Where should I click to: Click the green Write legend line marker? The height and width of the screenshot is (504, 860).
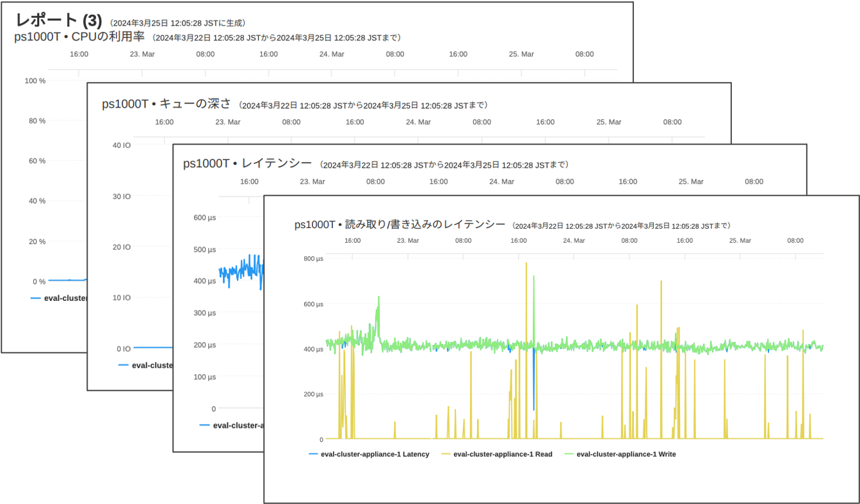pos(569,454)
